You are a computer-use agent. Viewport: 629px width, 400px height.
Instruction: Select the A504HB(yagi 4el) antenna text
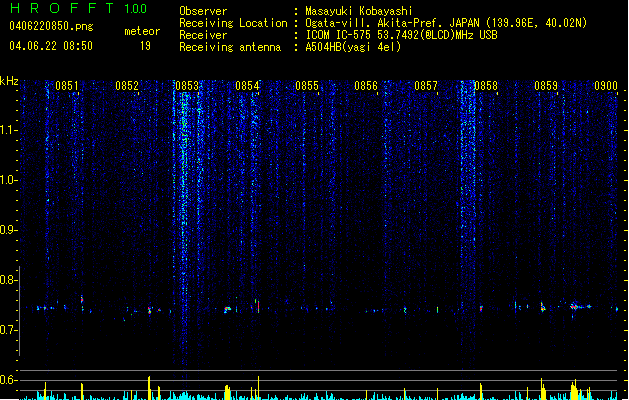point(353,47)
